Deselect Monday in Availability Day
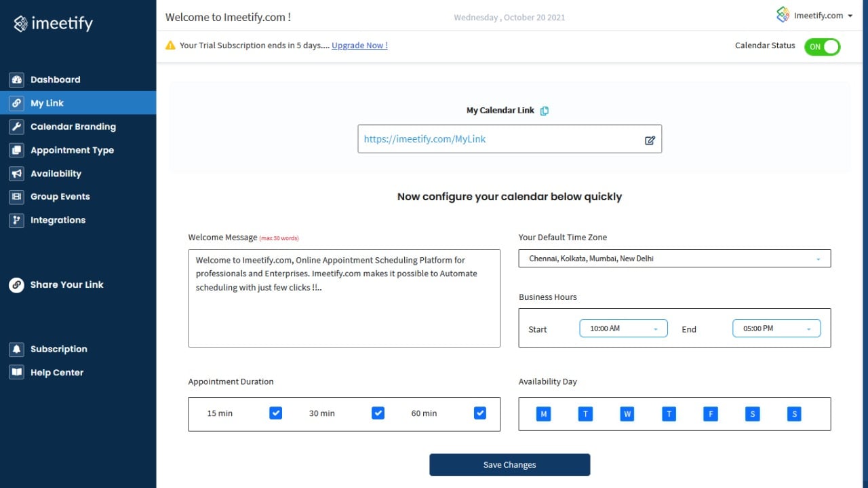 tap(543, 413)
